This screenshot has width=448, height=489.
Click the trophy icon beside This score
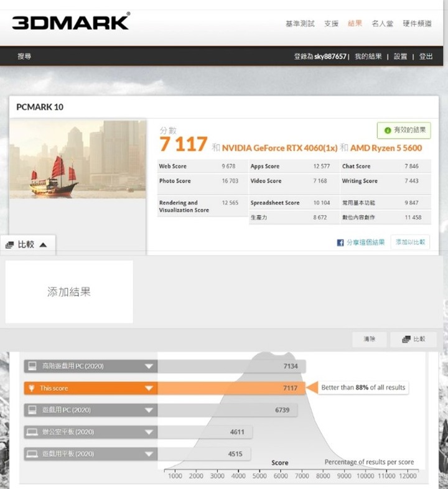32,388
